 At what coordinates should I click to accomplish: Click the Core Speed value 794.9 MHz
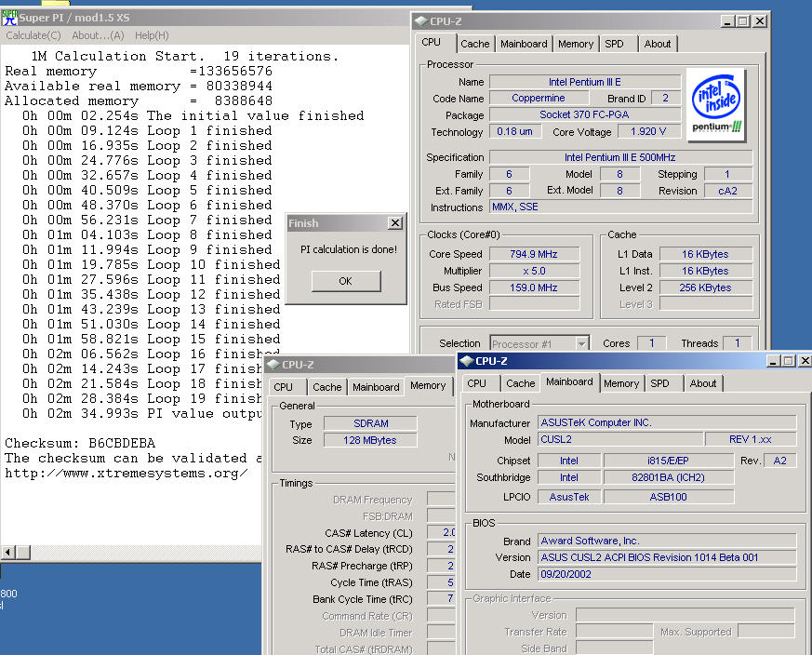(534, 254)
